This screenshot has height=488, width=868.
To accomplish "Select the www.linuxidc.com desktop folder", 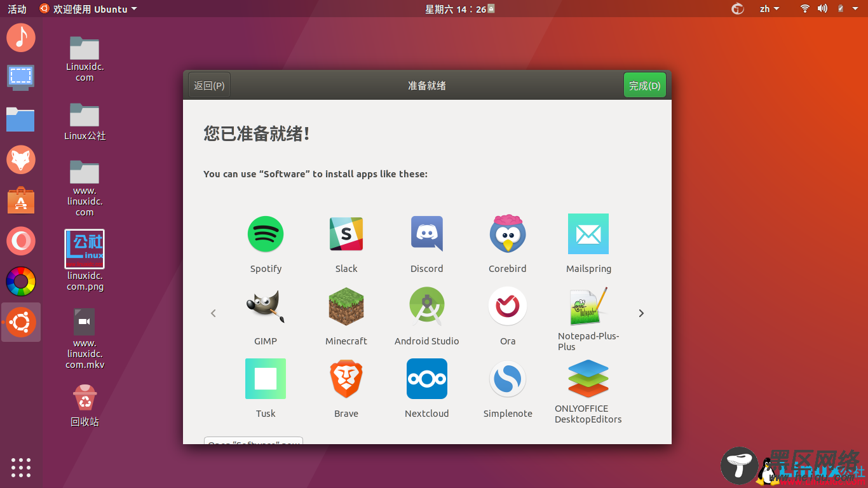I will [85, 188].
